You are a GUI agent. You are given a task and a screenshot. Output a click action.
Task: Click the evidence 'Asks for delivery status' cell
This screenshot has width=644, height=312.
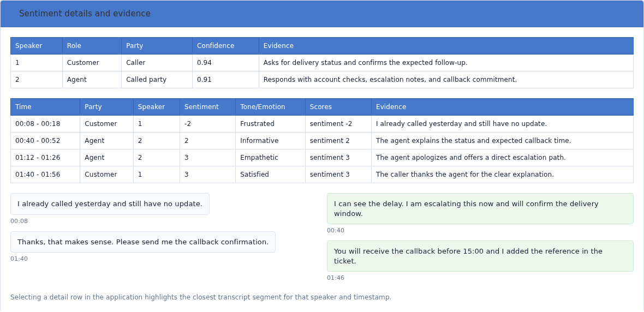(x=446, y=63)
